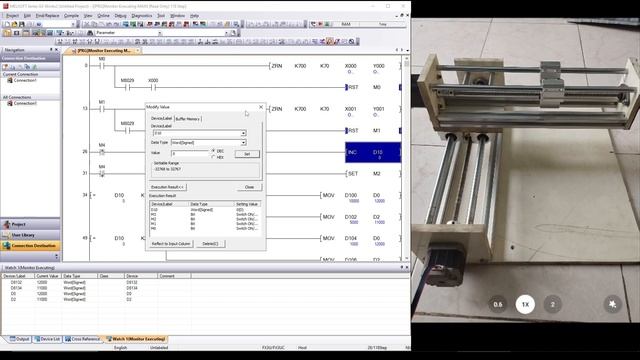Click the Save project disk icon
Screen dimensions: 640x360
tap(22, 24)
